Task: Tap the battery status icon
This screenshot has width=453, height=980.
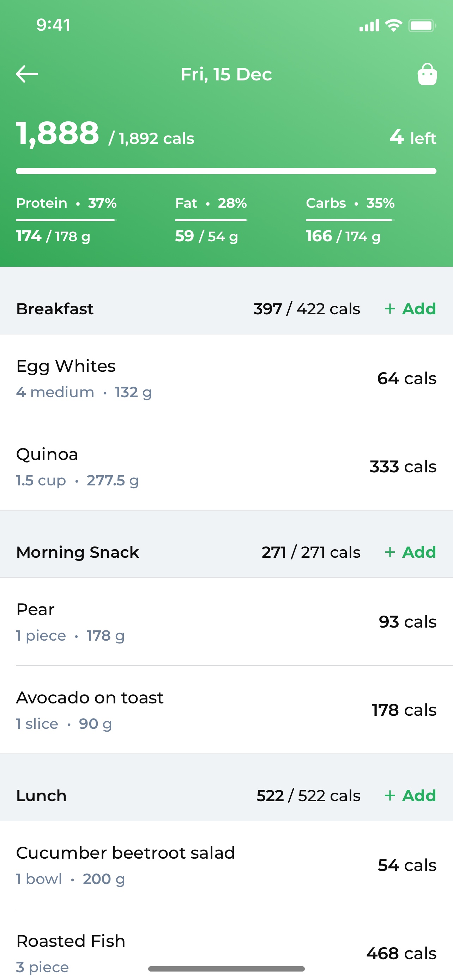Action: coord(422,25)
